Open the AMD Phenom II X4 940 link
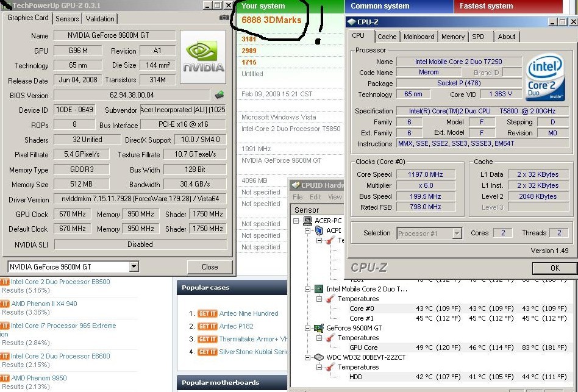Image resolution: width=578 pixels, height=392 pixels. 45,304
